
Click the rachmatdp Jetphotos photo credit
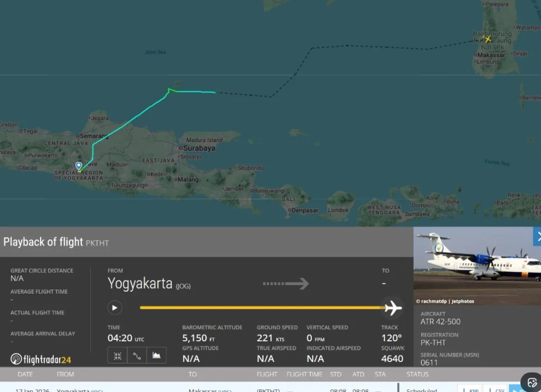[445, 301]
